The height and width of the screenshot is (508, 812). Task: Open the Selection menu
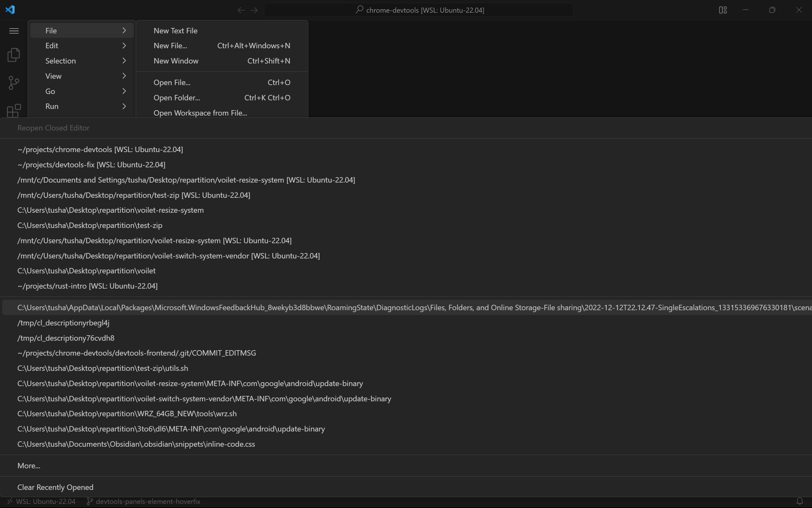pyautogui.click(x=82, y=61)
